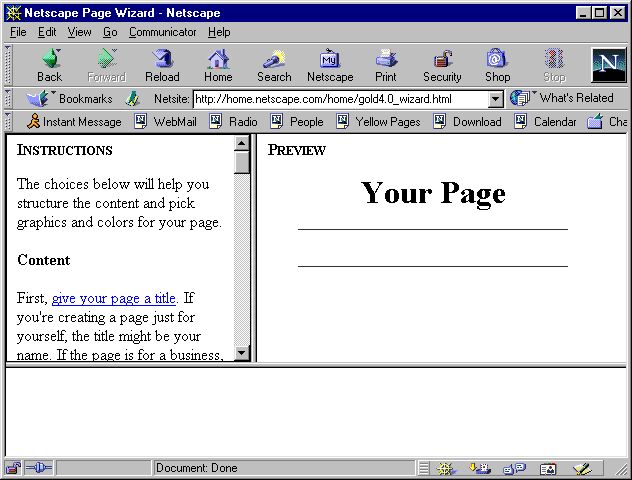
Task: Open the Calendar personal toolbar link
Action: coord(545,121)
